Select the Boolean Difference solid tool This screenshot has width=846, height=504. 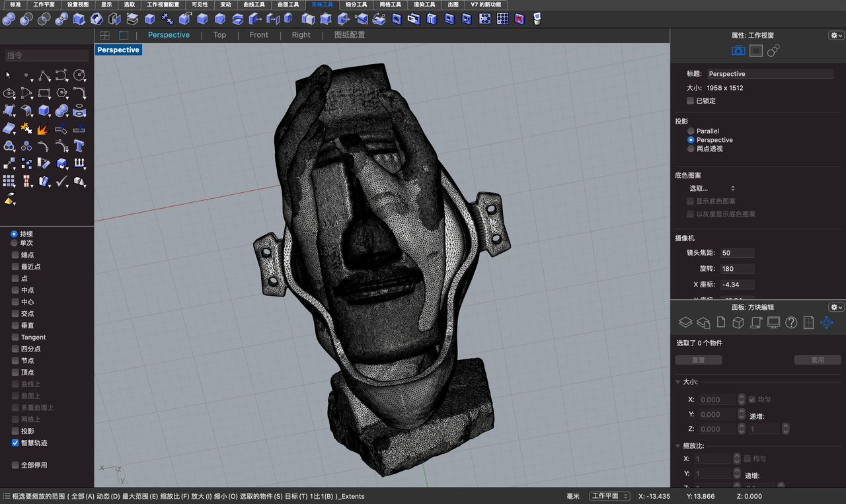pyautogui.click(x=27, y=19)
